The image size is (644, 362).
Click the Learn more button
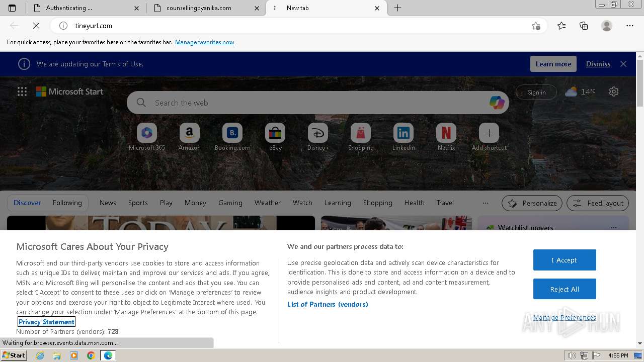point(553,64)
